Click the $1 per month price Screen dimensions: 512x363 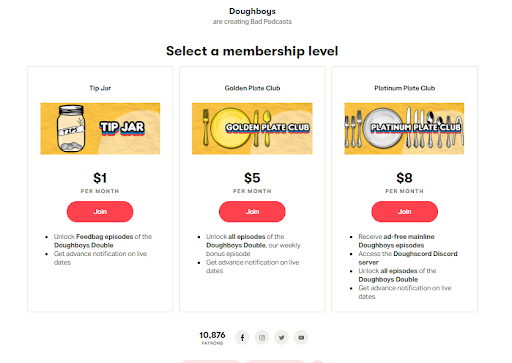(100, 182)
